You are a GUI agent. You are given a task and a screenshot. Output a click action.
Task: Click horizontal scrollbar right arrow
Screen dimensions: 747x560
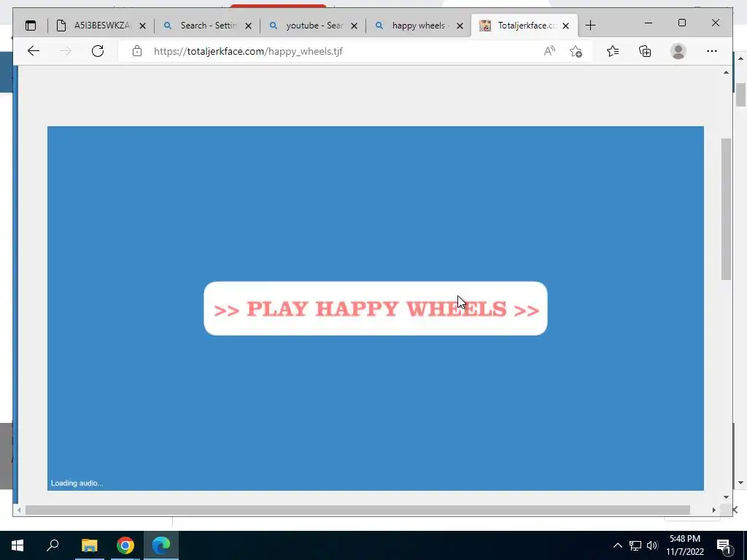click(x=713, y=510)
